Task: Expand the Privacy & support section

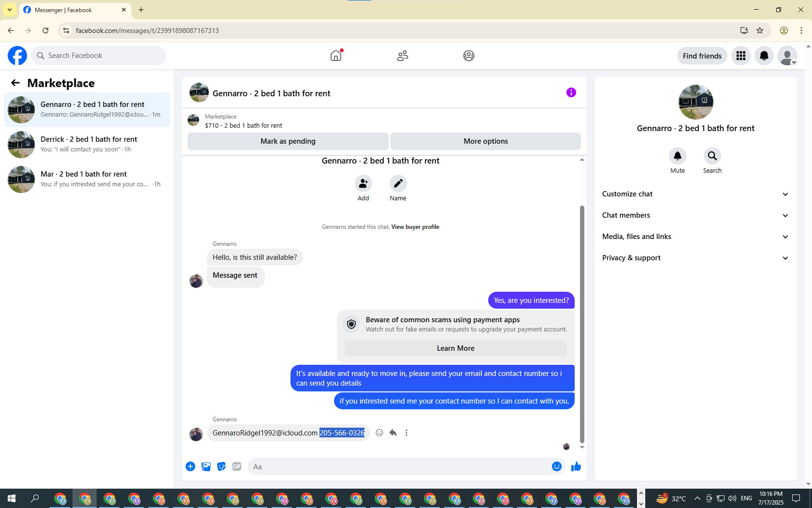Action: 696,258
